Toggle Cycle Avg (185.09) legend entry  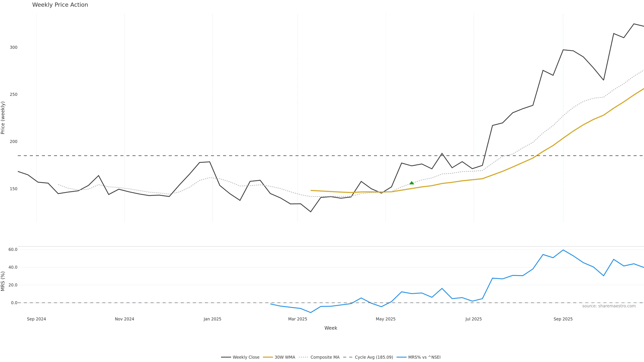point(373,357)
